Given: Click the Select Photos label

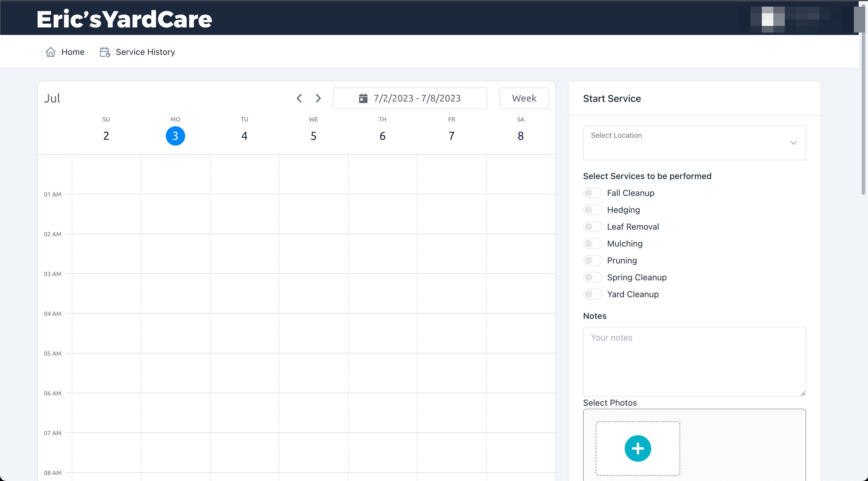Looking at the screenshot, I should click(610, 403).
